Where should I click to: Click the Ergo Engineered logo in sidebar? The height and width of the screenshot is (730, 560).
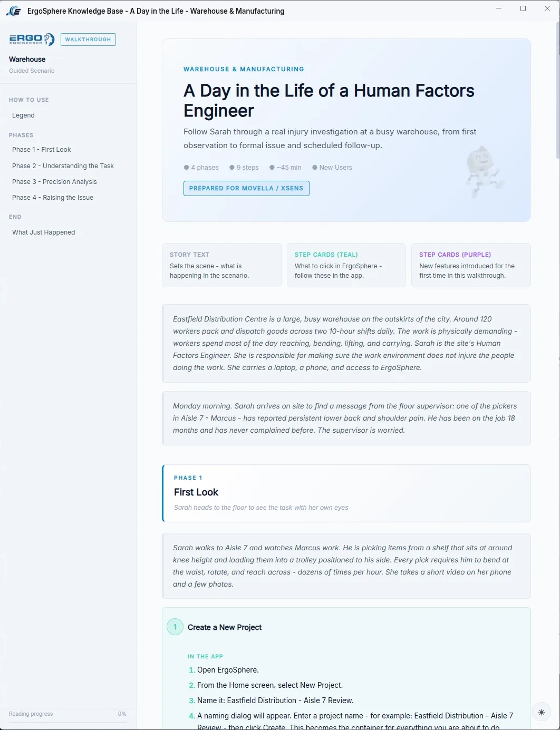coord(32,40)
